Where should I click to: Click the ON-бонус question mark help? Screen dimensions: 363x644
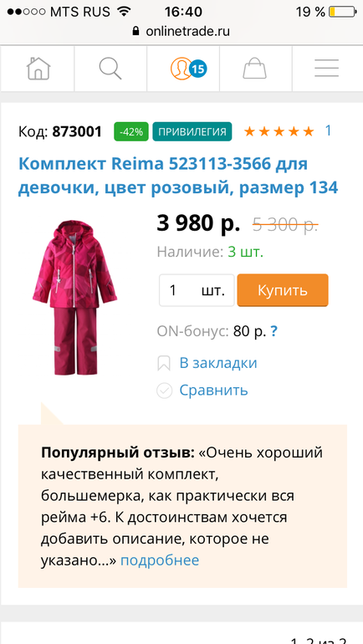(274, 331)
